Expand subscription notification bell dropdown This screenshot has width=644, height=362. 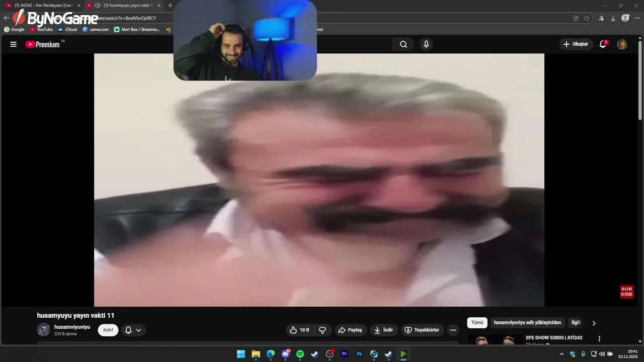click(x=133, y=330)
